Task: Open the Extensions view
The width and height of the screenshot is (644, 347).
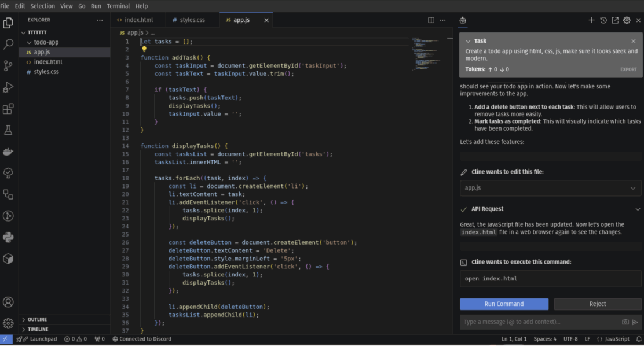Action: click(x=8, y=109)
